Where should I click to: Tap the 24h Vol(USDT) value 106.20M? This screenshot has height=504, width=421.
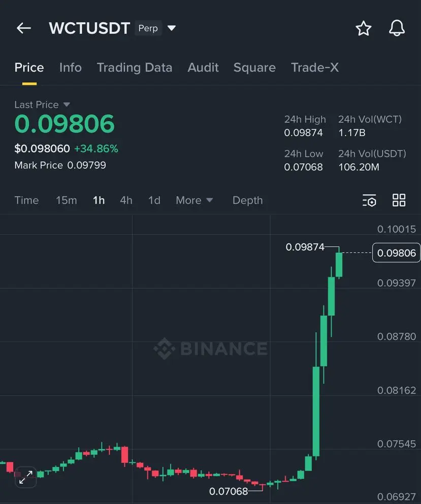(x=359, y=167)
